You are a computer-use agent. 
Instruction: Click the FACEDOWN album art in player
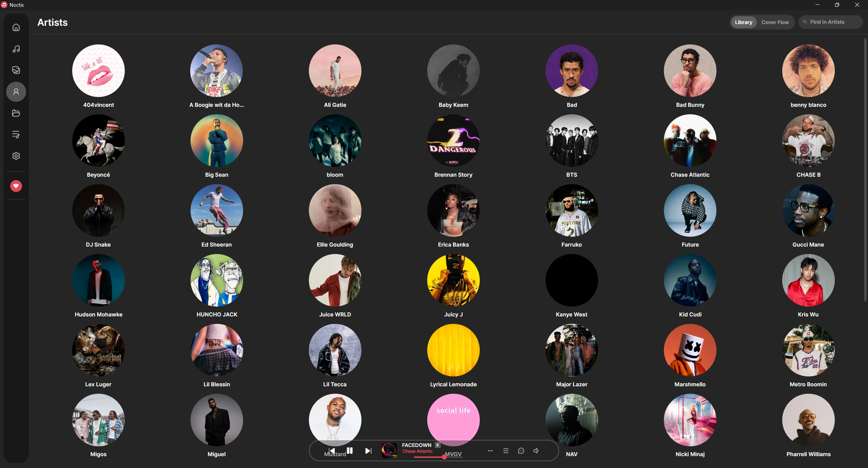390,450
